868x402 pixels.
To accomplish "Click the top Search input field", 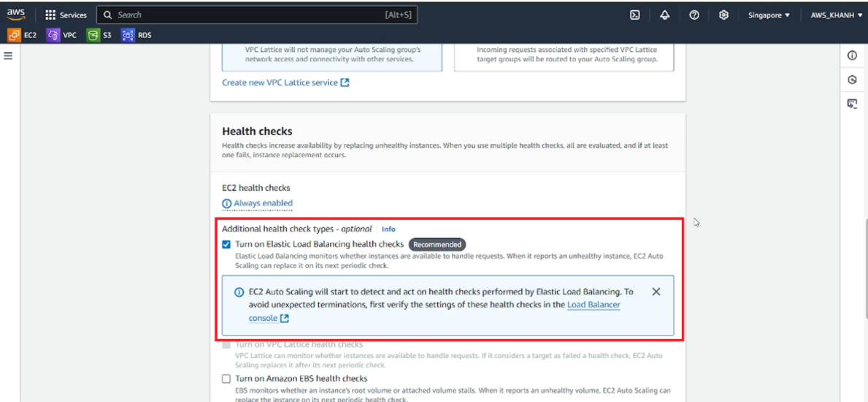I will tap(257, 15).
